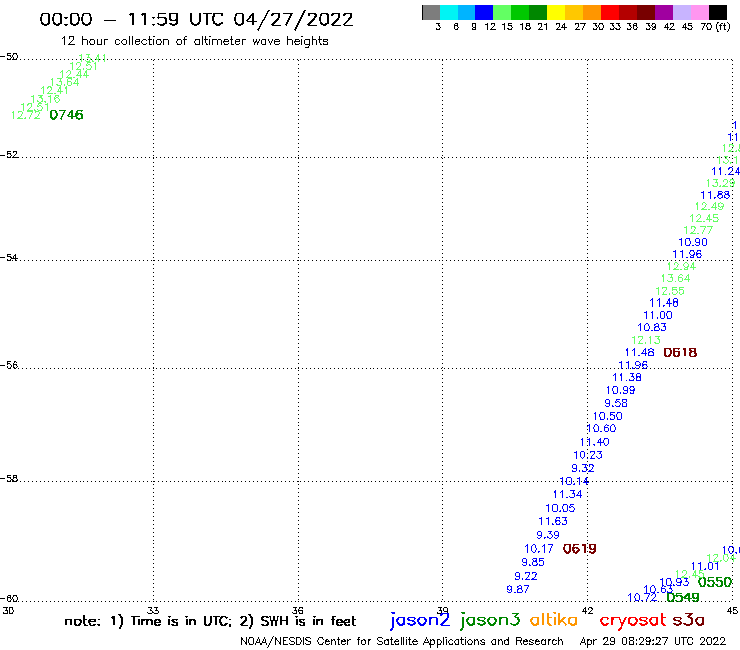Click the 10.90 wave height value
Screen dimensions: 740x650
click(x=693, y=242)
